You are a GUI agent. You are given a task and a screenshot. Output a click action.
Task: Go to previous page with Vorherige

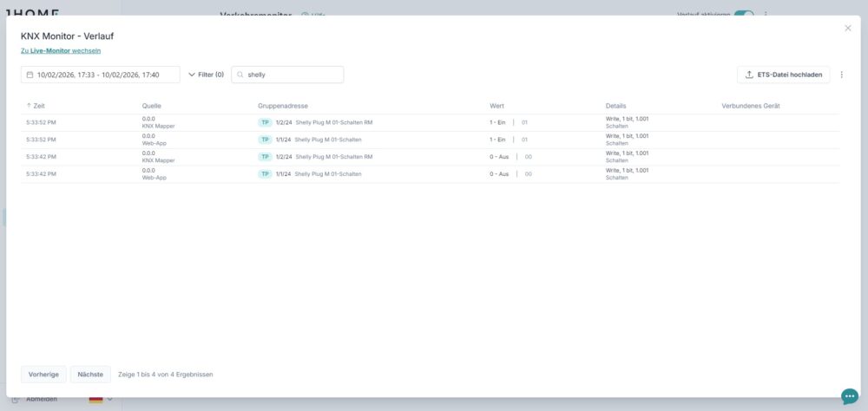coord(43,375)
